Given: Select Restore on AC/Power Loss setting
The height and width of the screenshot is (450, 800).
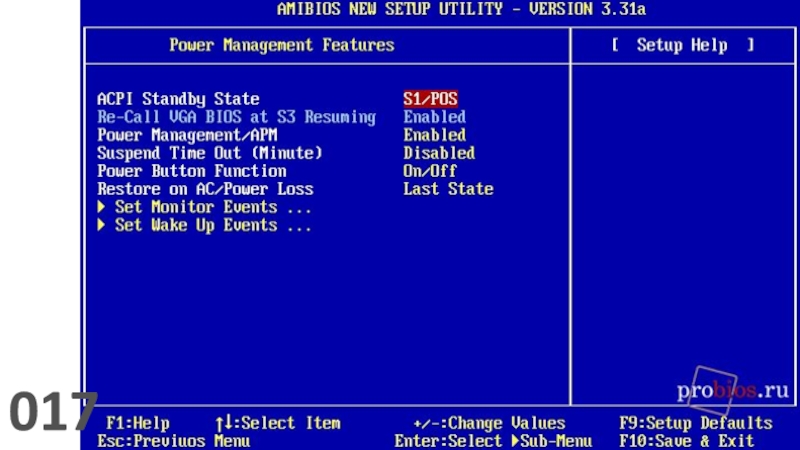Looking at the screenshot, I should coord(205,189).
